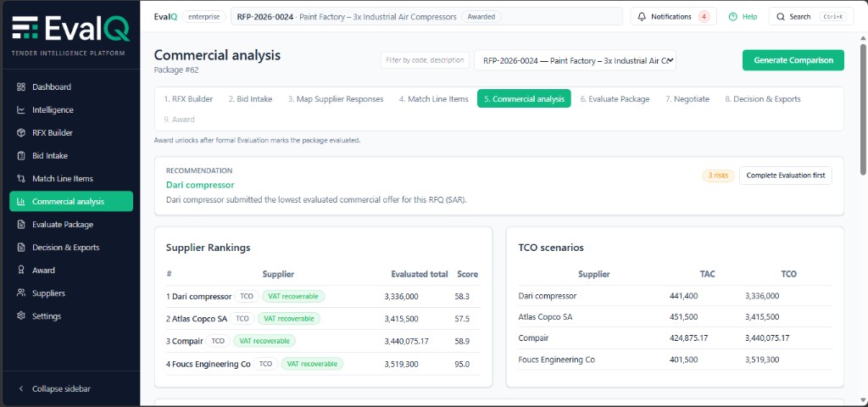868x407 pixels.
Task: Select step 5. Commercial analysis tab
Action: 524,98
